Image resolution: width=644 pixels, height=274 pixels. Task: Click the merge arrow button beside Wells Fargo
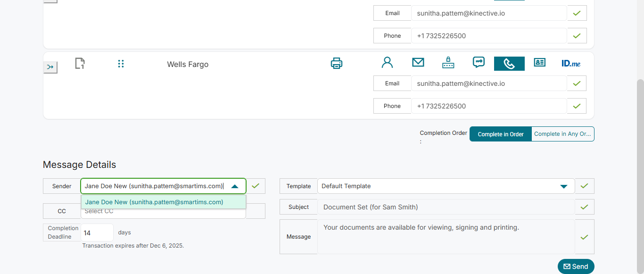coord(50,67)
